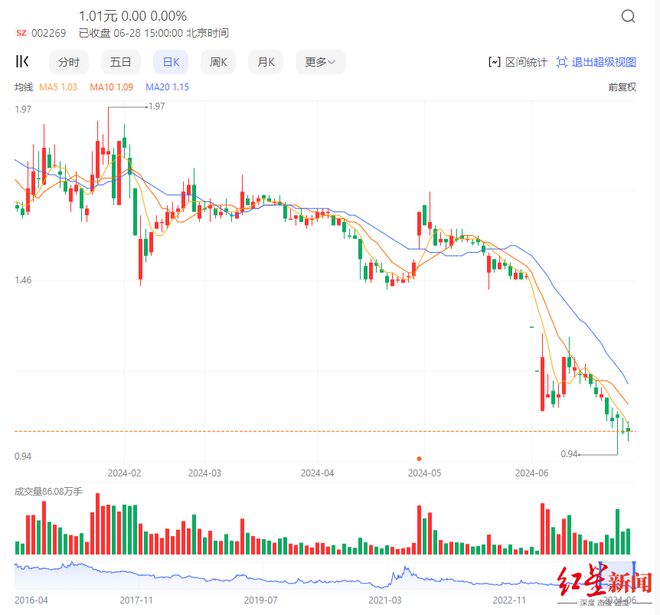The height and width of the screenshot is (615, 660).
Task: Click the 1.97 high-price marker label
Action: (157, 106)
